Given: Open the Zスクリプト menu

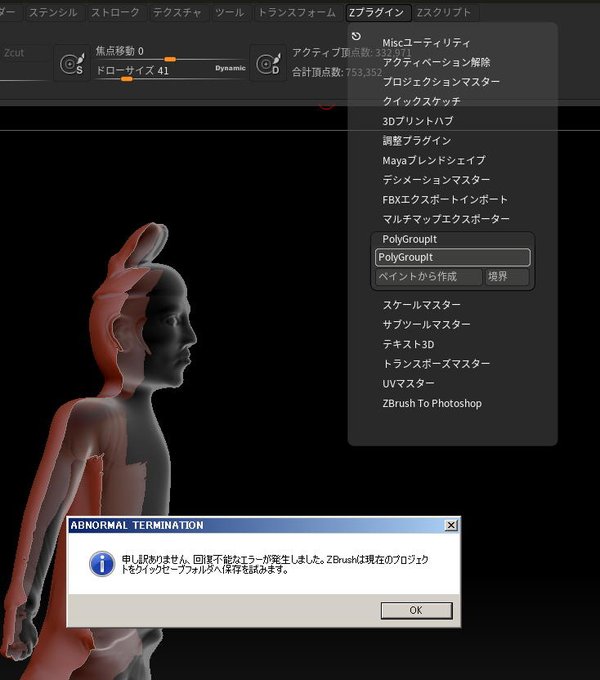Looking at the screenshot, I should tap(444, 13).
